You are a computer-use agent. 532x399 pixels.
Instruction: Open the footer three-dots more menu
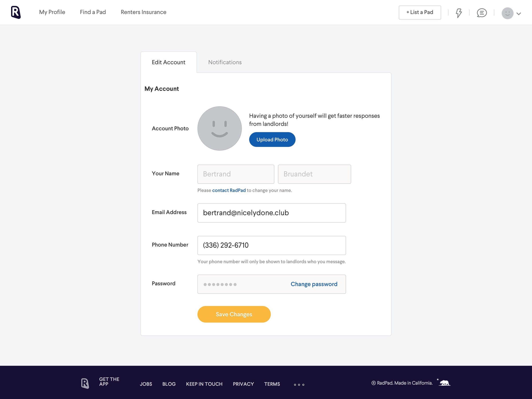[x=299, y=385]
